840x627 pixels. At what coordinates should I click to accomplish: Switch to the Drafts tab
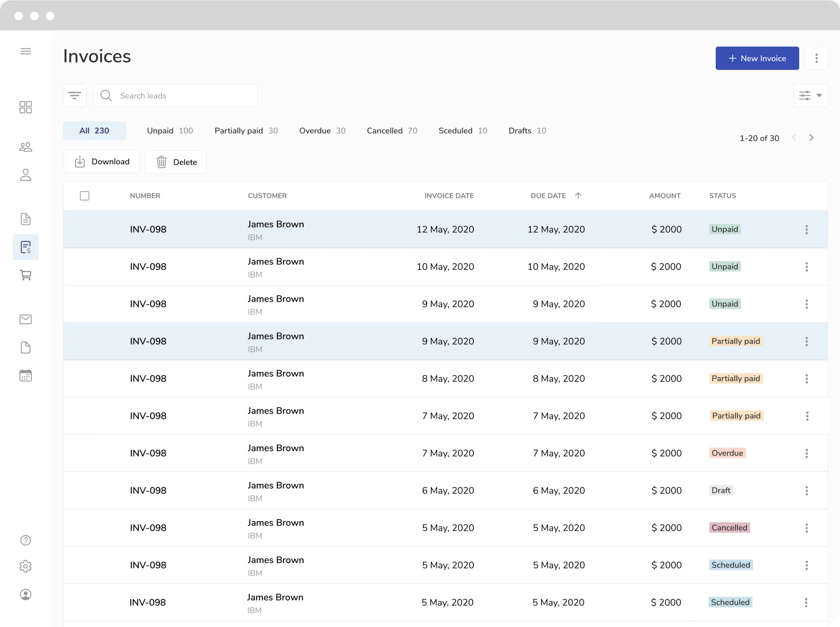click(x=527, y=131)
